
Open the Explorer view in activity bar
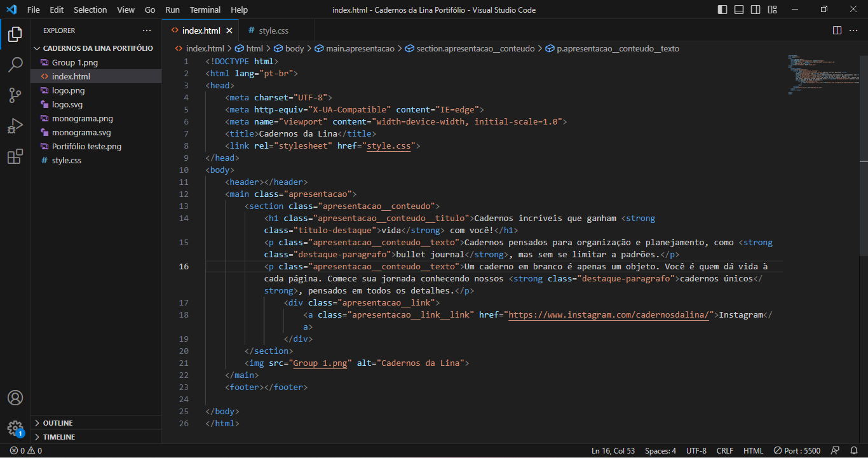point(15,34)
